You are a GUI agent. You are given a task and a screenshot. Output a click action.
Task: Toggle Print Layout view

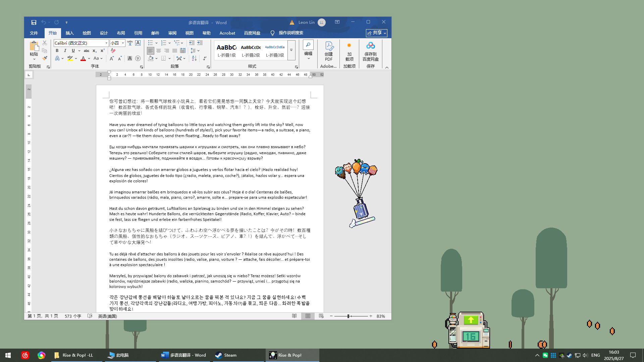(x=308, y=316)
